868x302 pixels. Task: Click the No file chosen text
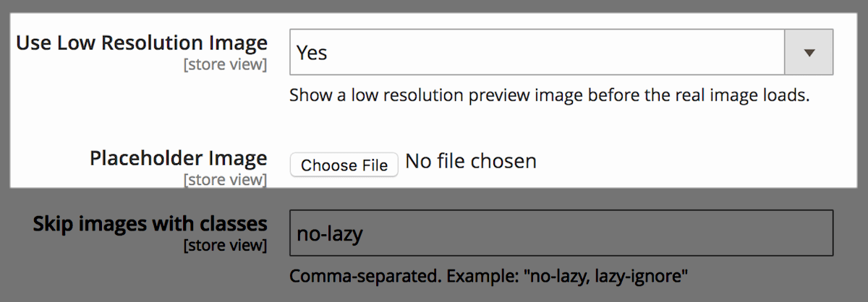pos(471,161)
